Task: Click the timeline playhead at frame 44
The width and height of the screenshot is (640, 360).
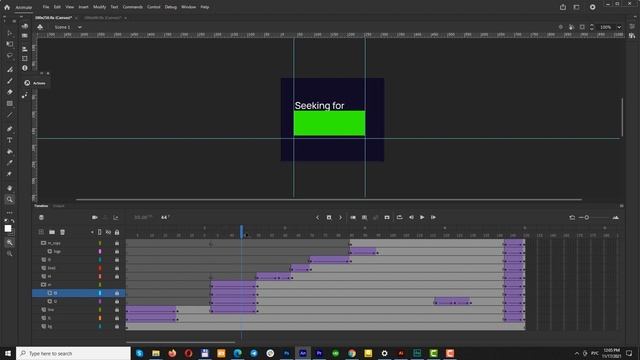Action: pyautogui.click(x=242, y=232)
